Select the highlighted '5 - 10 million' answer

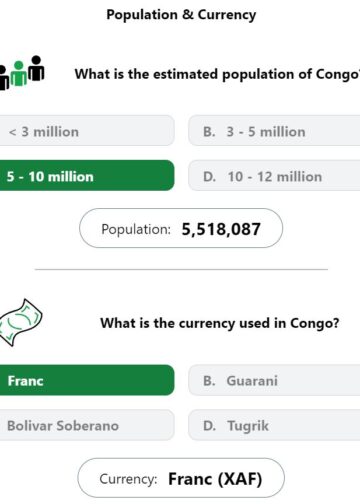[87, 176]
